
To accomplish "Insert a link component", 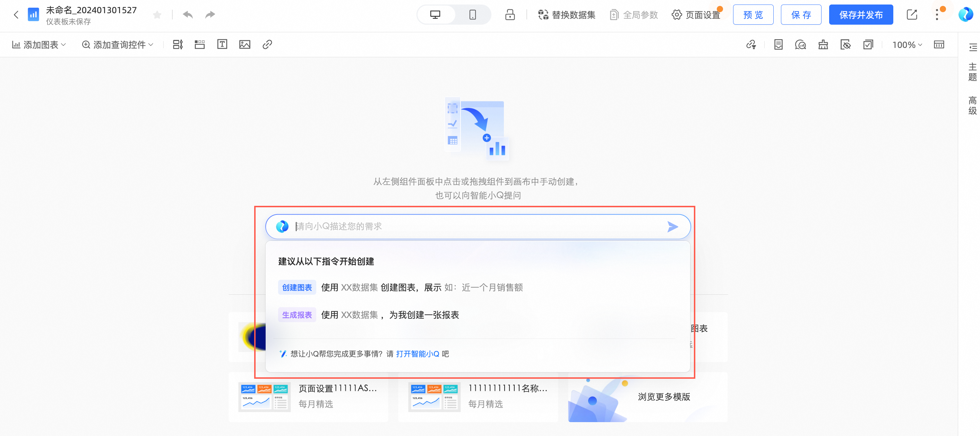I will (x=267, y=44).
